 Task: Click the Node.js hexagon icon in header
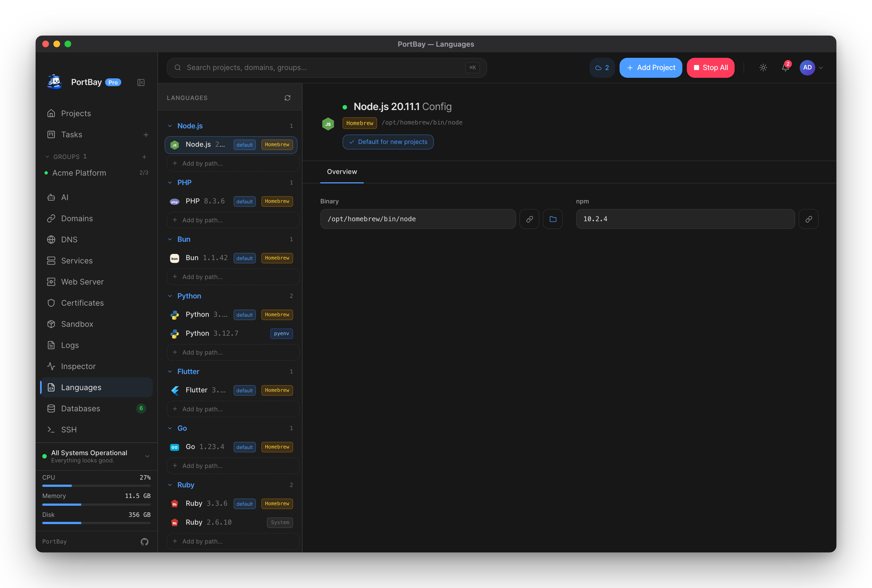328,124
